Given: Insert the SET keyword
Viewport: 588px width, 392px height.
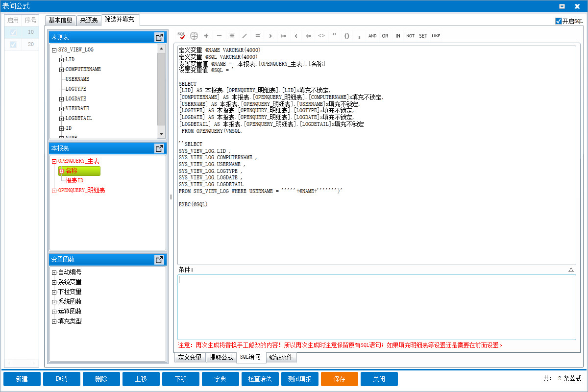Looking at the screenshot, I should coord(423,36).
